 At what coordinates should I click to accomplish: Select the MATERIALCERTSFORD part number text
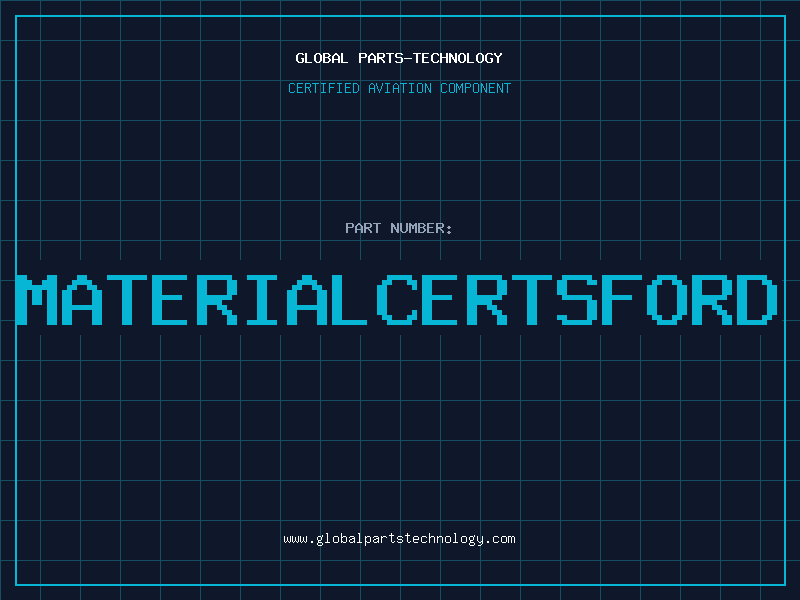tap(397, 300)
